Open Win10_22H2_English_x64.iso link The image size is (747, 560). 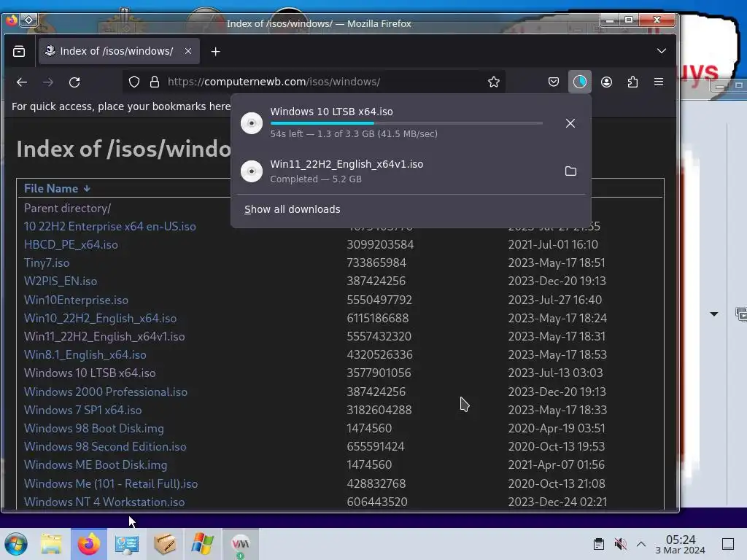click(100, 318)
